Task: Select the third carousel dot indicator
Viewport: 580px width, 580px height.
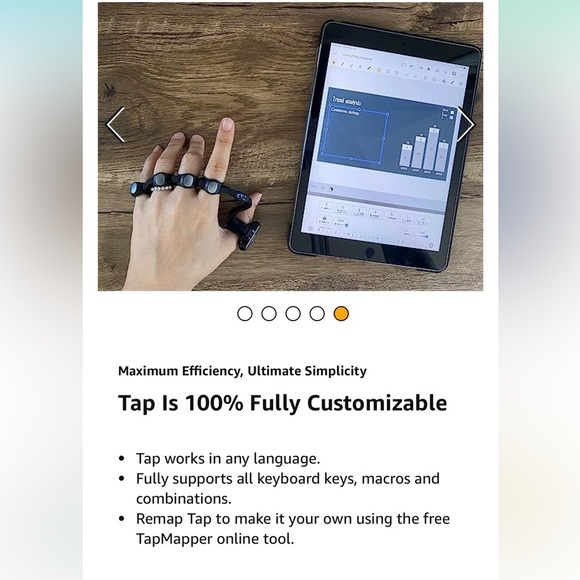Action: click(x=293, y=314)
